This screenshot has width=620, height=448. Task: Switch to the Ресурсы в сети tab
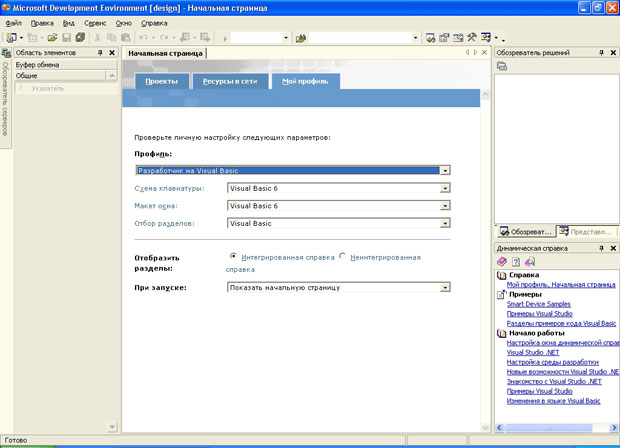pyautogui.click(x=230, y=81)
